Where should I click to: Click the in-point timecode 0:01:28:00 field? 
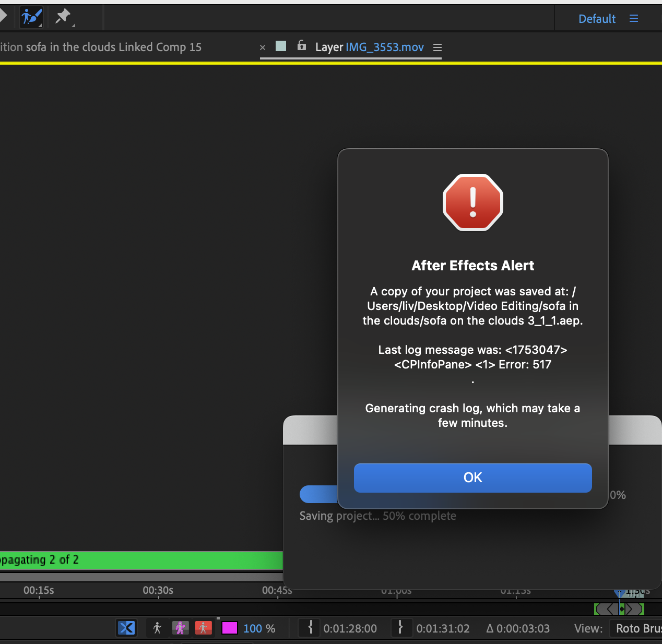tap(350, 628)
